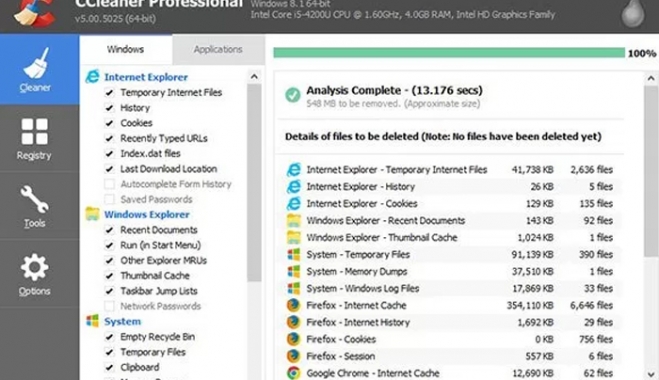The height and width of the screenshot is (380, 659).
Task: Click the 100% progress label
Action: coord(642,53)
